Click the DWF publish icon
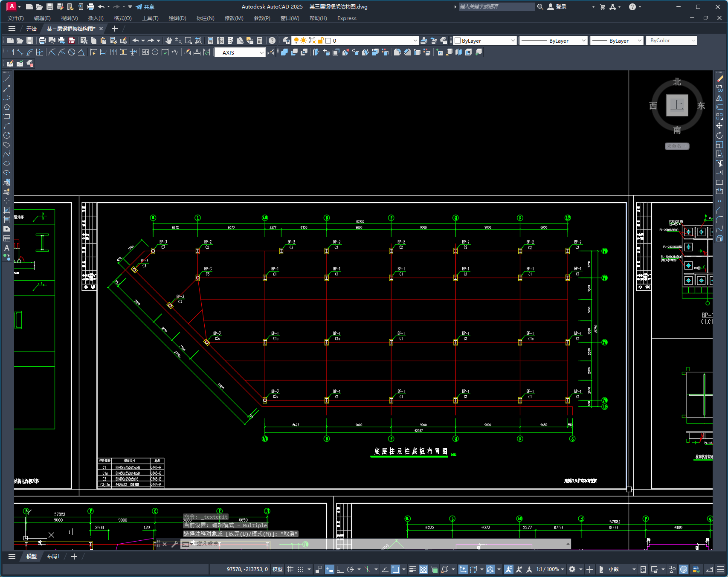The height and width of the screenshot is (577, 728). point(72,41)
